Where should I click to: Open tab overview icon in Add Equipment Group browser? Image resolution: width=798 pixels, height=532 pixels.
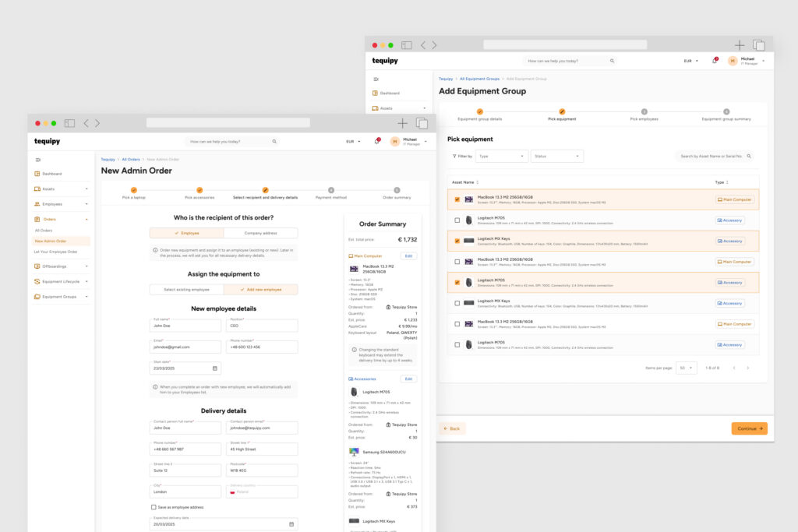pyautogui.click(x=759, y=45)
